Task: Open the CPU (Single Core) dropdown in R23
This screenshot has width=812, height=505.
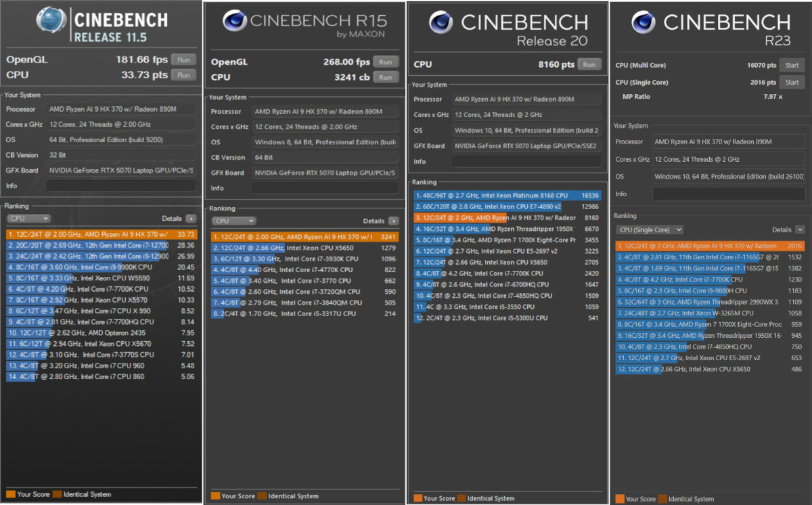Action: tap(650, 230)
